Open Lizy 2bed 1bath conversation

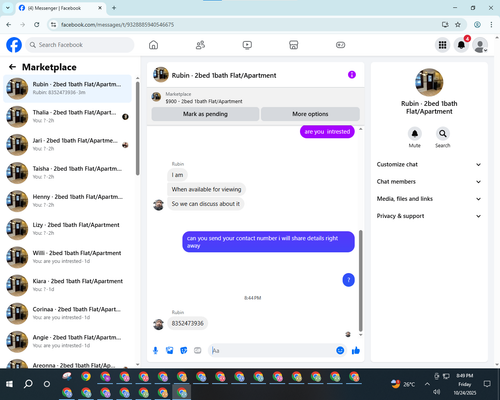click(67, 229)
